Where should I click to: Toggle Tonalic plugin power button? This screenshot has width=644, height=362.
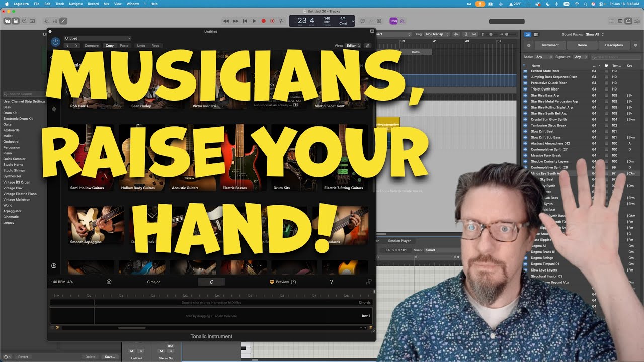click(x=55, y=42)
